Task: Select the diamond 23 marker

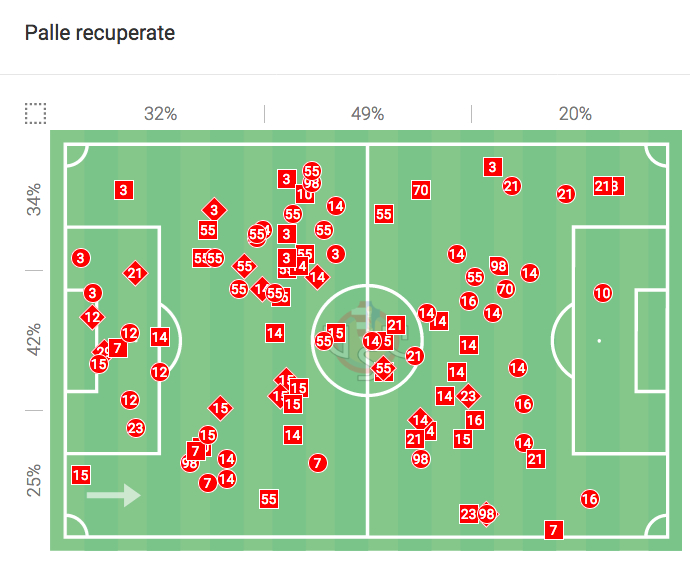Action: click(x=469, y=396)
